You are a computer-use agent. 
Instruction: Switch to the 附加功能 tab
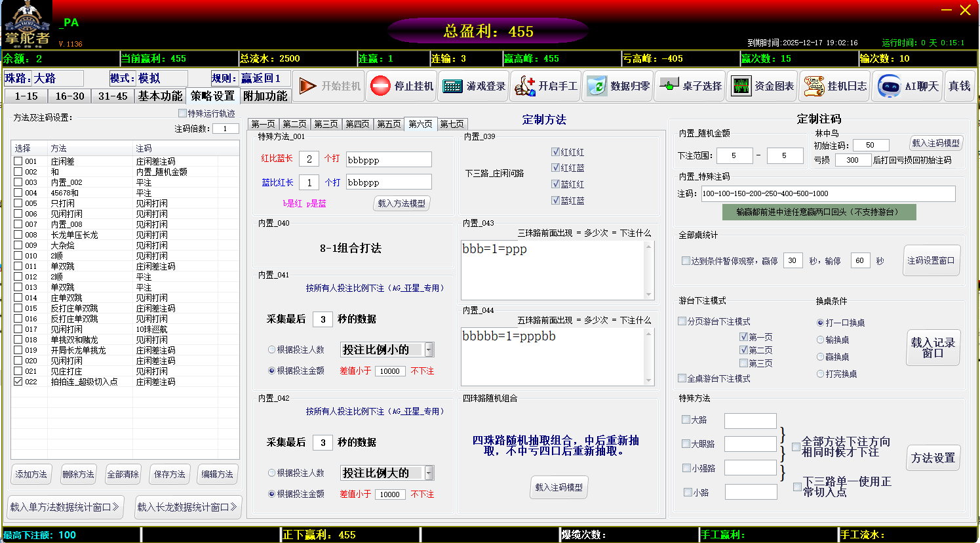click(x=265, y=96)
